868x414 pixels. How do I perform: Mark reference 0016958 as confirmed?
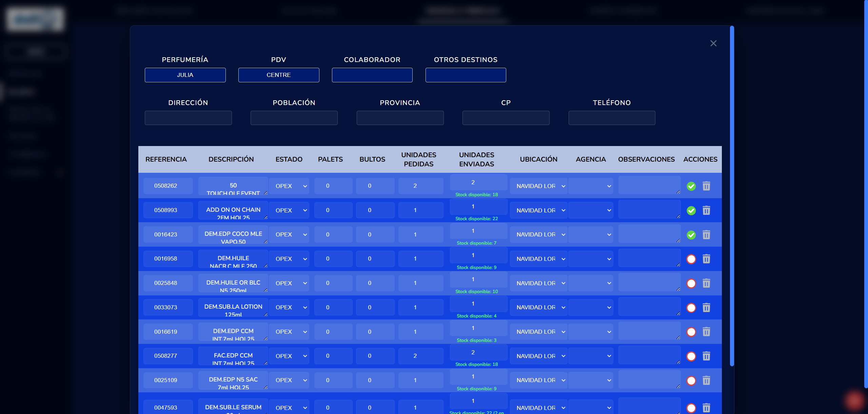click(x=691, y=259)
